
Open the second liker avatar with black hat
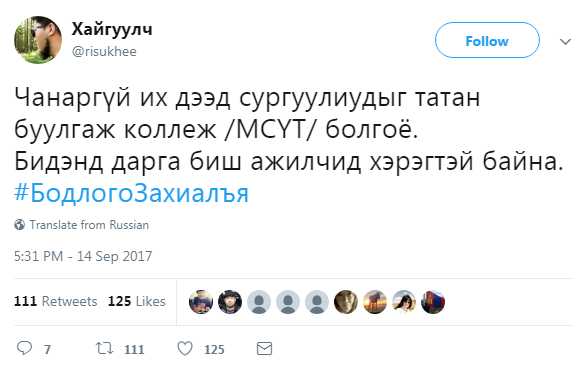[230, 302]
